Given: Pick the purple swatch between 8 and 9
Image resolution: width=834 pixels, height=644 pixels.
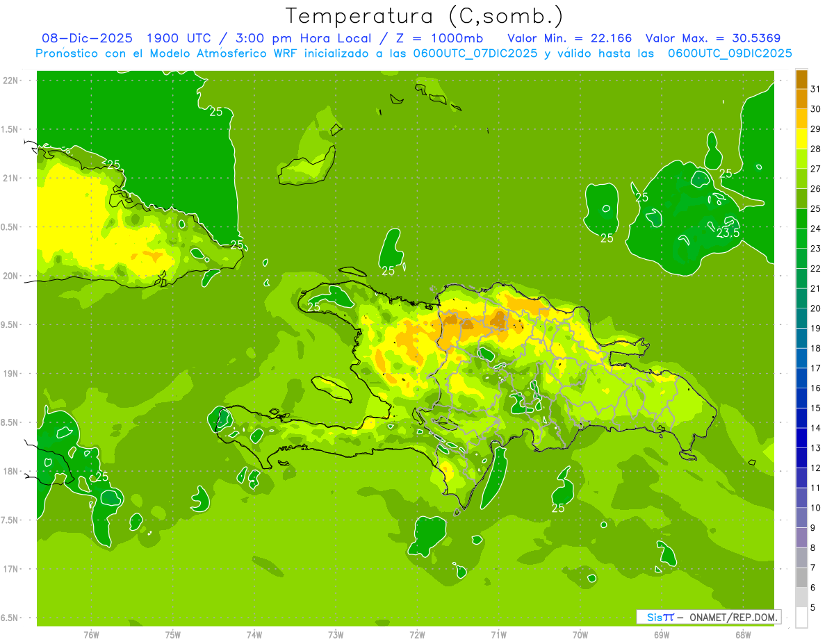Looking at the screenshot, I should point(801,538).
